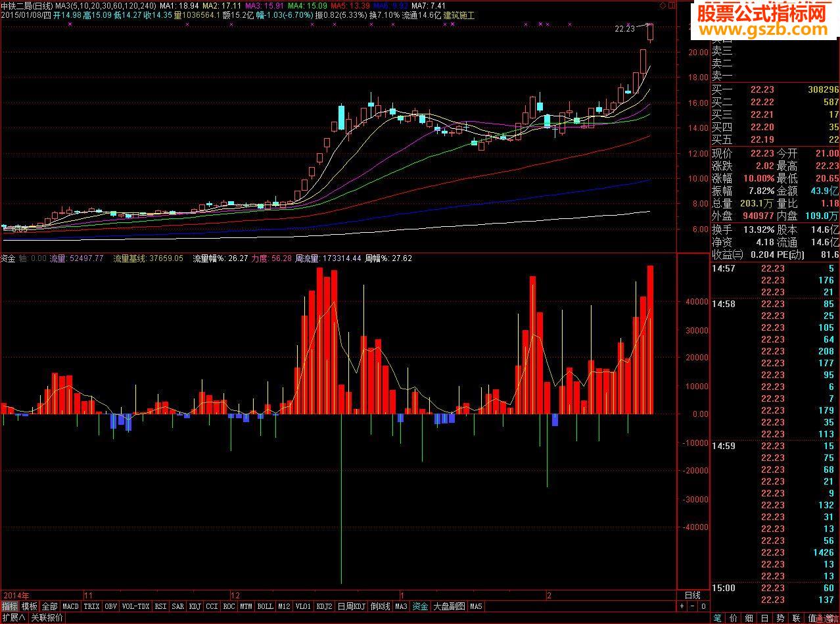840x624 pixels.
Task: Open the 关联报价 tab
Action: tap(47, 618)
